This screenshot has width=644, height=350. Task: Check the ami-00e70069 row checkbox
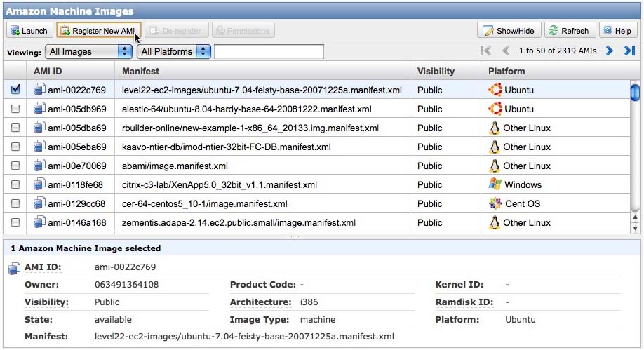(x=15, y=166)
